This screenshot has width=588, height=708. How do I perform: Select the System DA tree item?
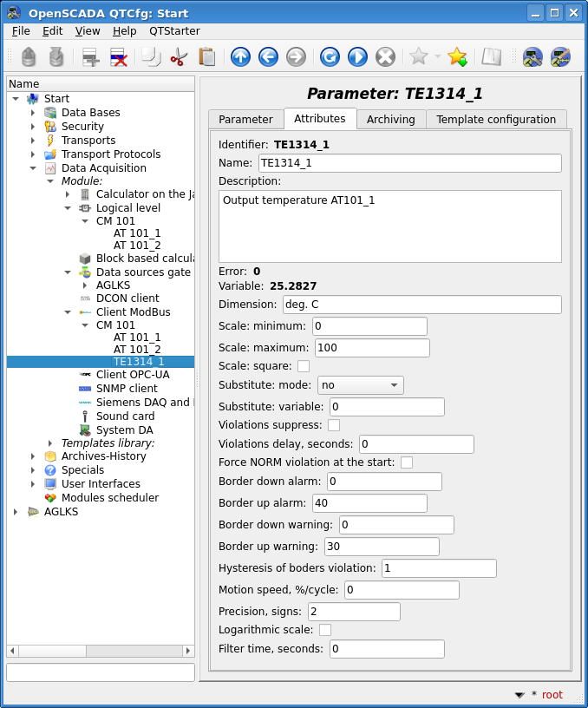click(x=124, y=430)
